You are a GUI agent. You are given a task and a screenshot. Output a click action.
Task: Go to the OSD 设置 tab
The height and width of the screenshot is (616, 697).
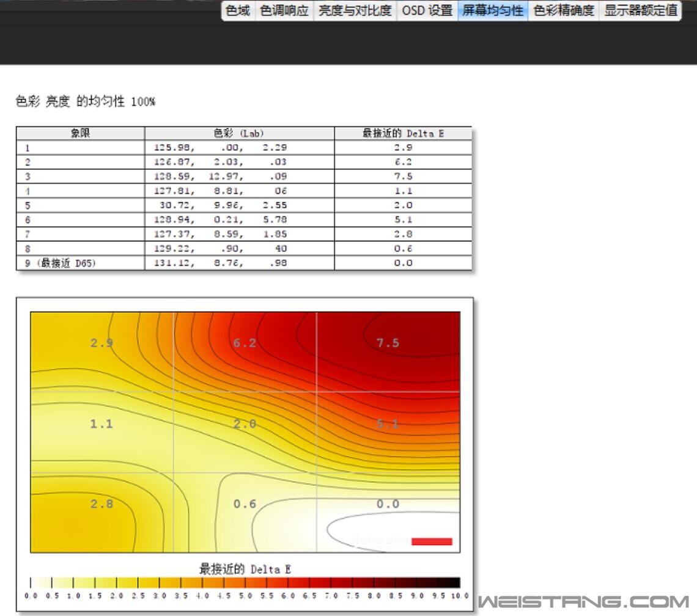click(427, 10)
